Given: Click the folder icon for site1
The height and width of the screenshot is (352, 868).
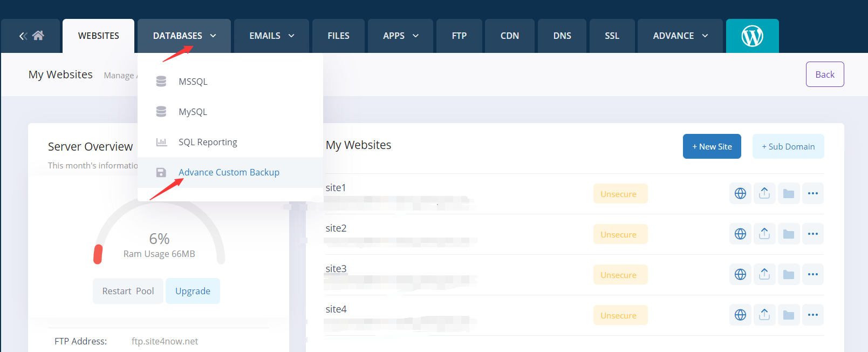Looking at the screenshot, I should click(788, 193).
